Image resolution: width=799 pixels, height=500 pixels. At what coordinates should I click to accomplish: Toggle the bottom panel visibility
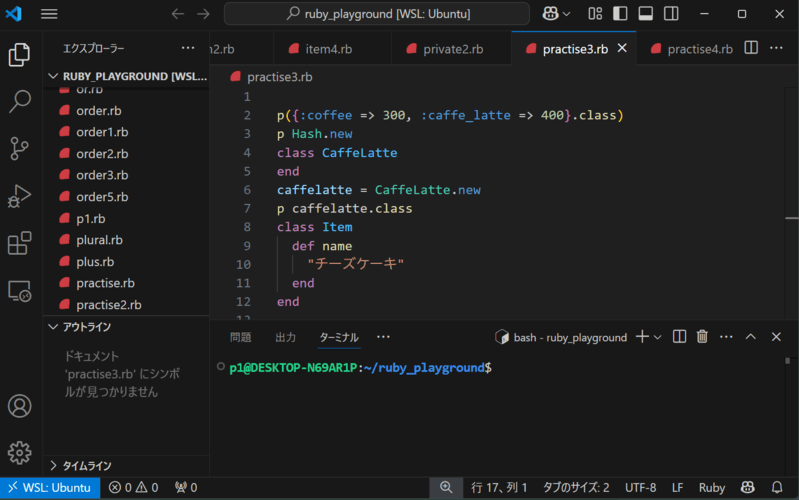point(646,14)
